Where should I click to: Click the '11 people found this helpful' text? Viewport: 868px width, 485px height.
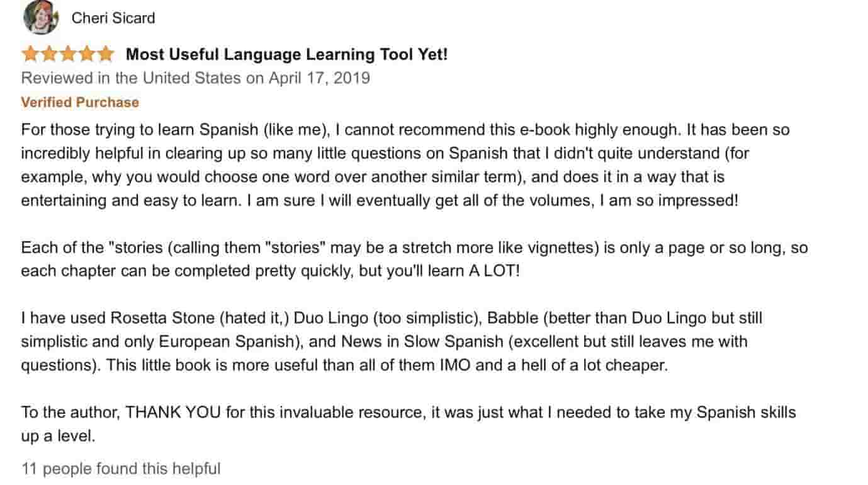click(121, 469)
